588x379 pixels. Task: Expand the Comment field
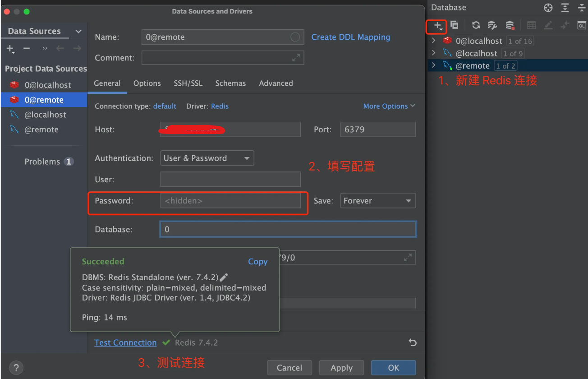(x=296, y=58)
